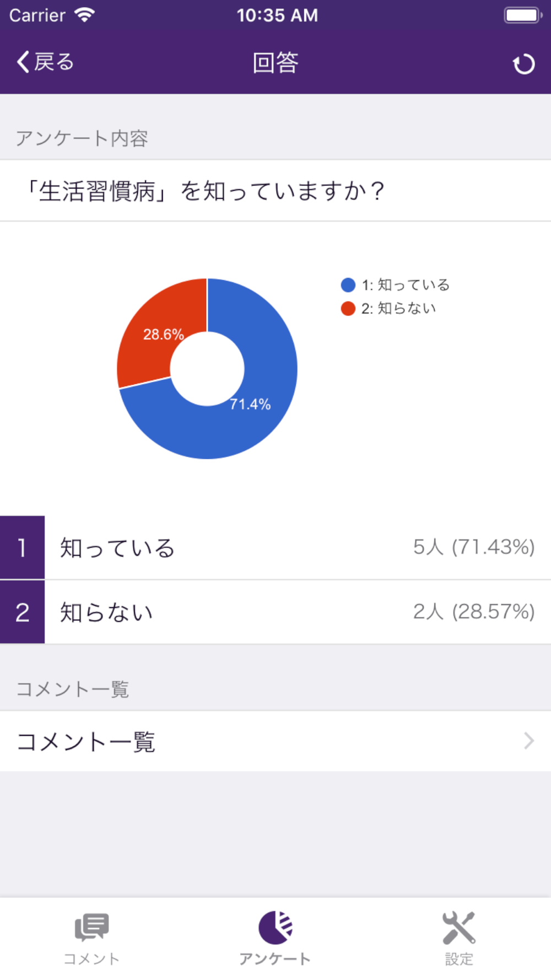Select the アンケート pie chart tab icon

tap(275, 927)
